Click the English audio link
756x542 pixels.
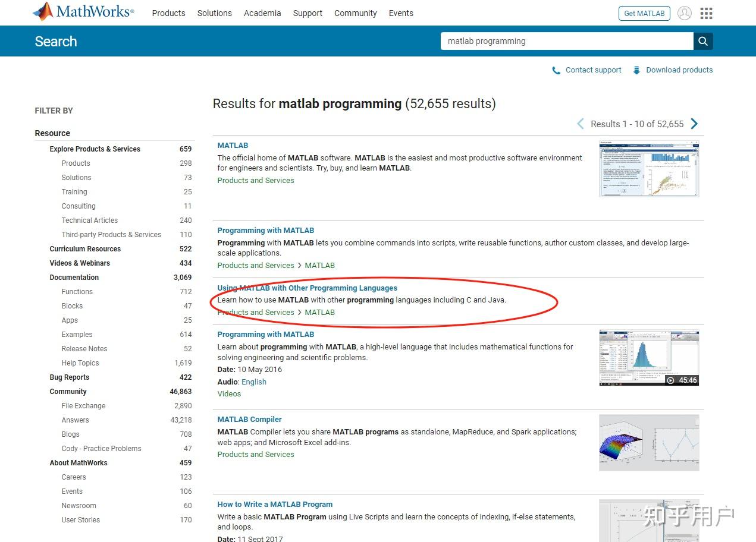pyautogui.click(x=254, y=382)
